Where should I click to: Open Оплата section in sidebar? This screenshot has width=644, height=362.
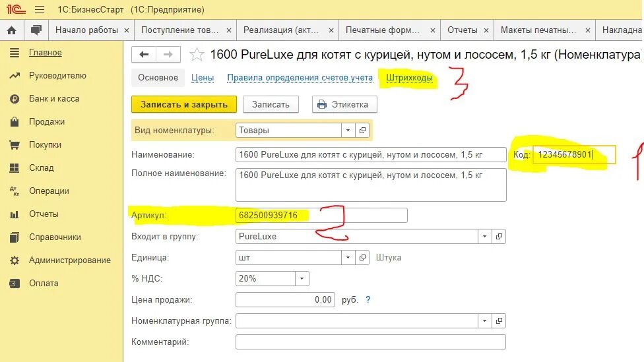pos(44,283)
